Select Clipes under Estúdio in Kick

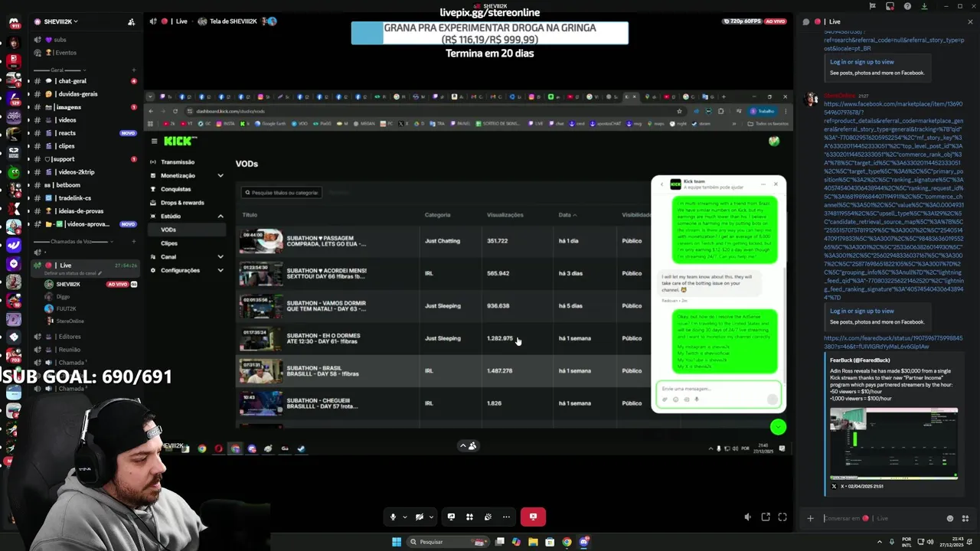pos(169,243)
